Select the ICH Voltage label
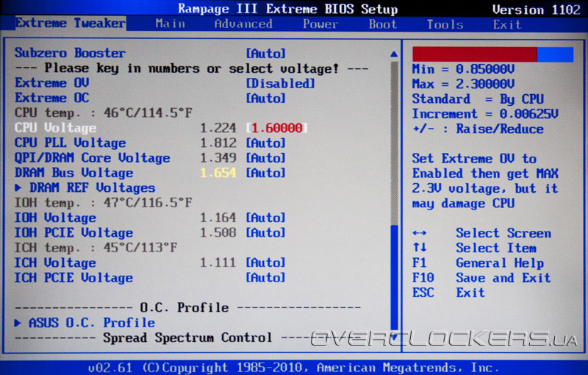Screen dimensions: 588x375 click(55, 262)
